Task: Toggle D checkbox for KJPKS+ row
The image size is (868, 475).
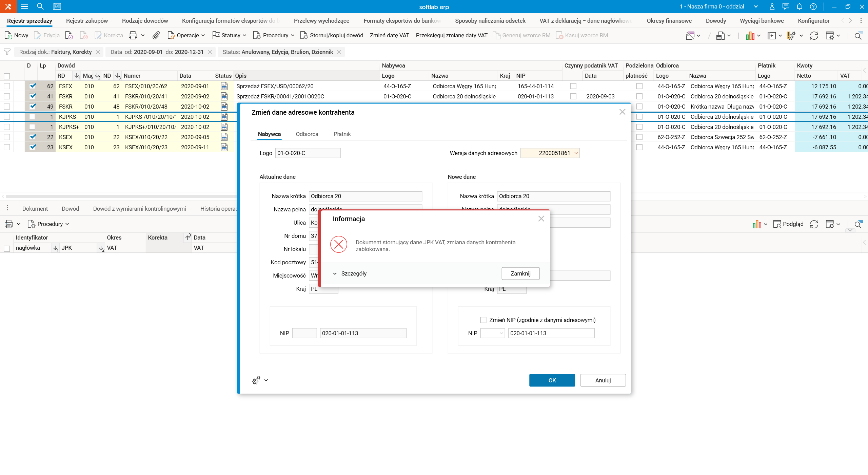Action: pyautogui.click(x=32, y=127)
